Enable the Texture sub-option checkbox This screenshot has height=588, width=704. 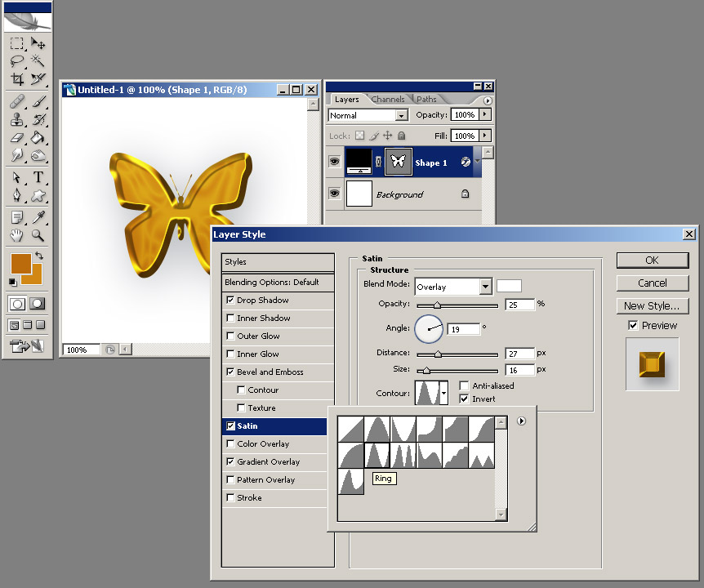pyautogui.click(x=241, y=408)
